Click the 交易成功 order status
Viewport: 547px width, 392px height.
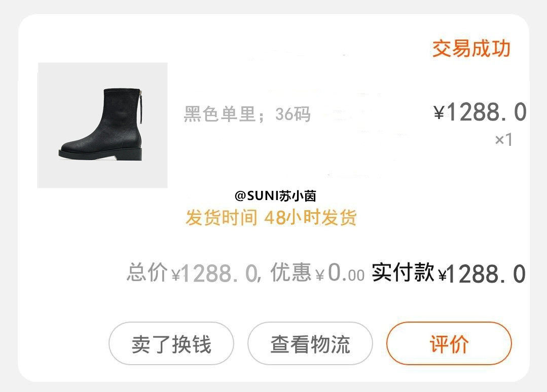coord(471,49)
